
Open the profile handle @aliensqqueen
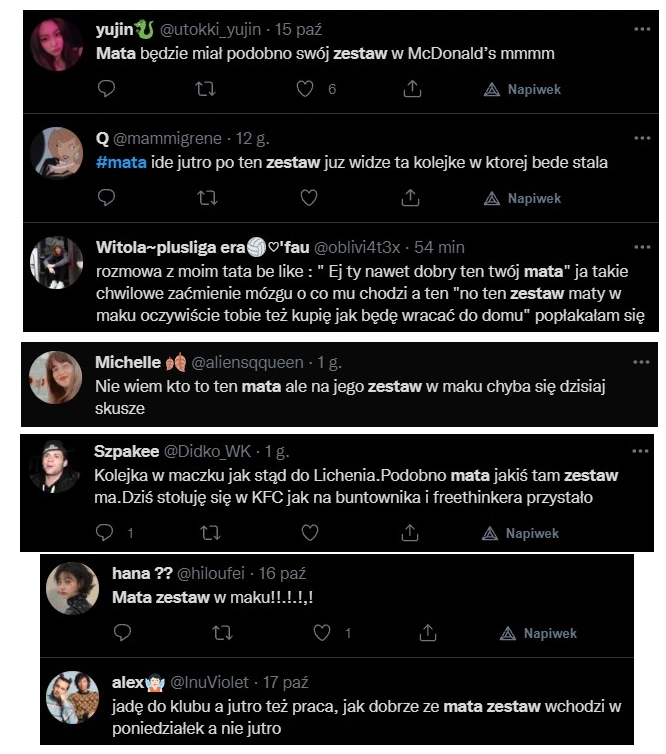click(x=247, y=363)
